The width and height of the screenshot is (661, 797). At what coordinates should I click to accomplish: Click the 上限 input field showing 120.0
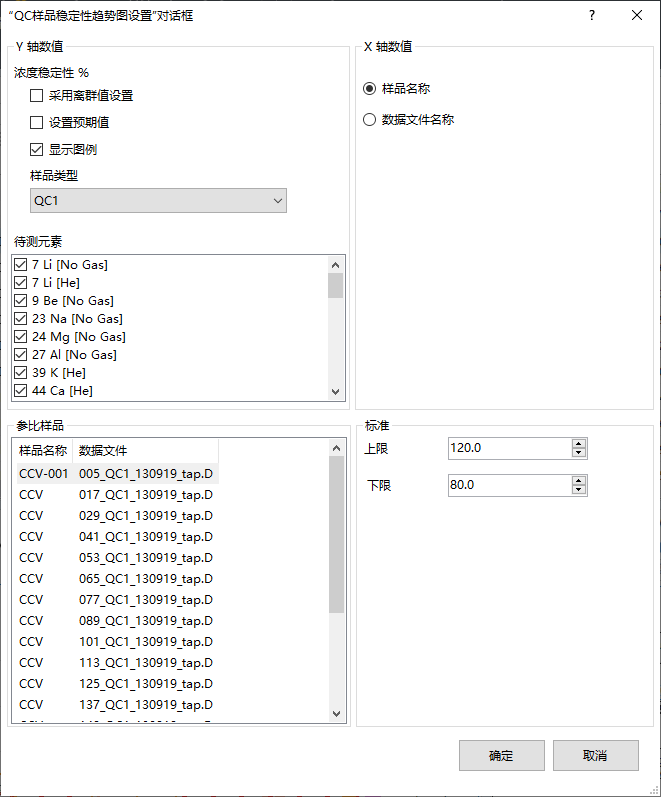pos(509,448)
